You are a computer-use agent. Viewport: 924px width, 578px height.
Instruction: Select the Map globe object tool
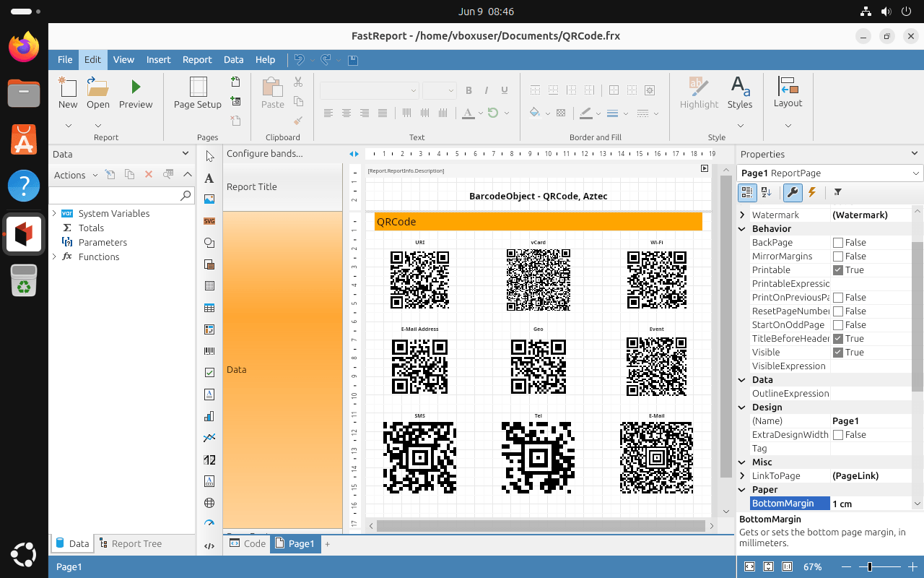coord(210,503)
